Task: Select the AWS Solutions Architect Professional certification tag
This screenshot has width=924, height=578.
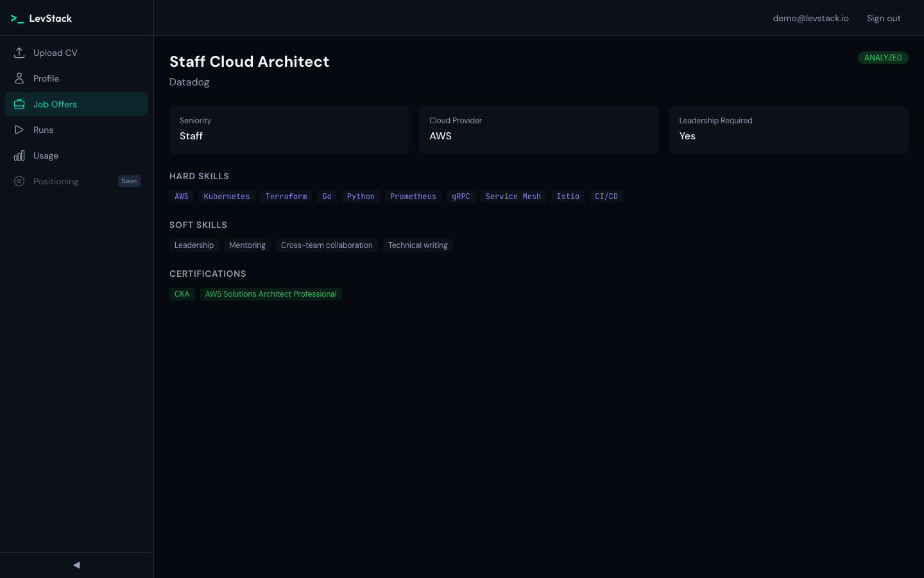Action: (x=271, y=294)
